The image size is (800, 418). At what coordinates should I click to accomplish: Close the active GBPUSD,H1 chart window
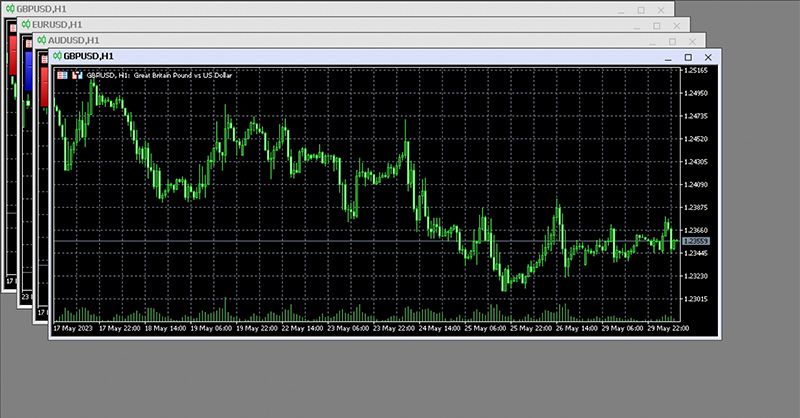tap(708, 57)
